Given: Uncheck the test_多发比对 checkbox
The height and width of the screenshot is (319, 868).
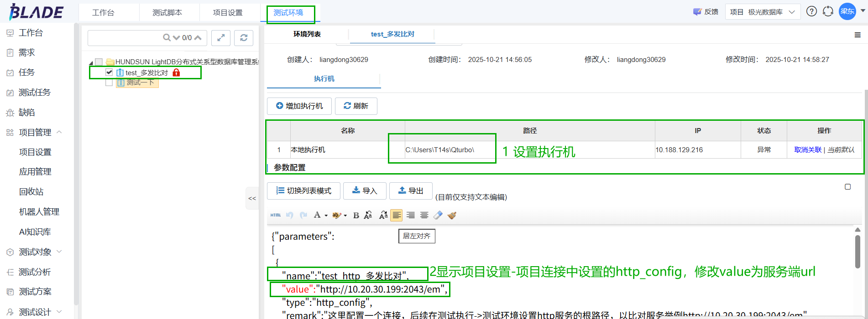Looking at the screenshot, I should coord(109,72).
